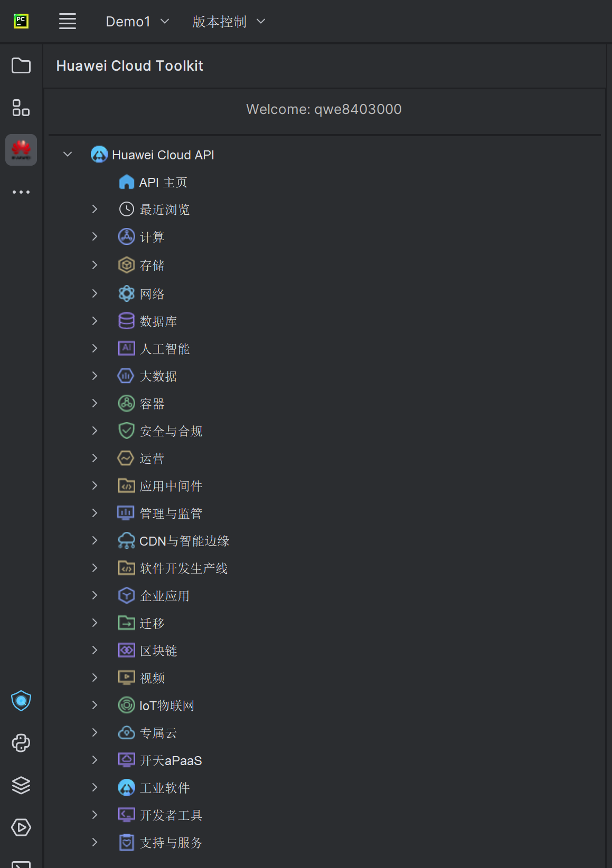Screen dimensions: 612x868
Task: Collapse the Huawei Cloud API tree node
Action: [x=68, y=155]
